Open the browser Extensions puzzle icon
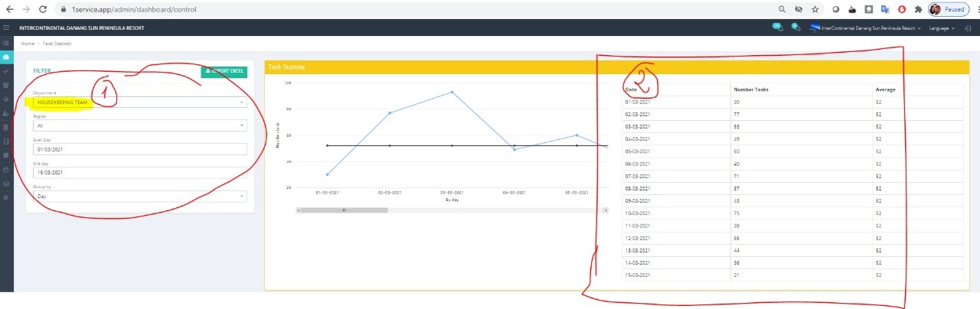 (918, 9)
